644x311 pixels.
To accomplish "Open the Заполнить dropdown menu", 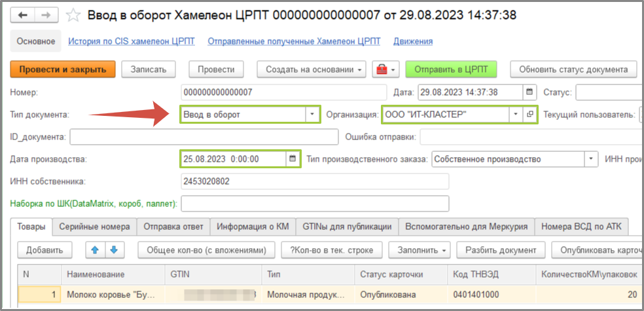I will coord(419,249).
